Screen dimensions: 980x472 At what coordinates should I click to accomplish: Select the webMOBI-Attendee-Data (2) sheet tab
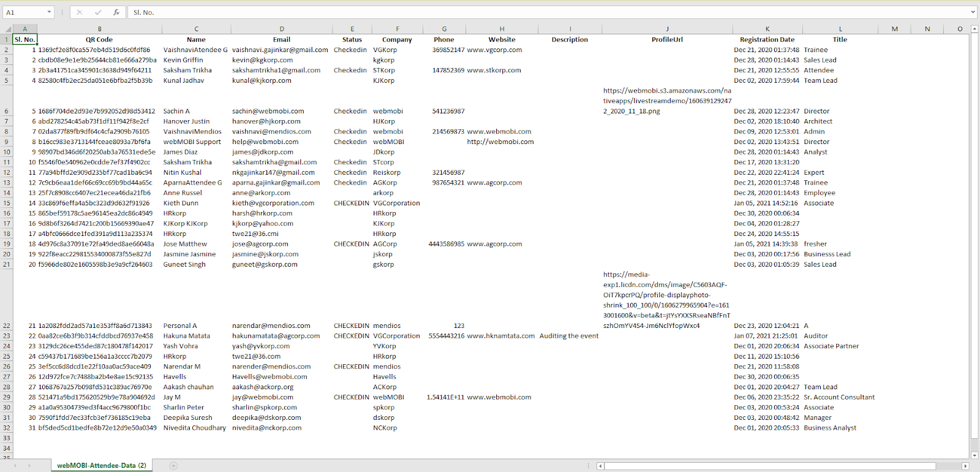pos(102,466)
